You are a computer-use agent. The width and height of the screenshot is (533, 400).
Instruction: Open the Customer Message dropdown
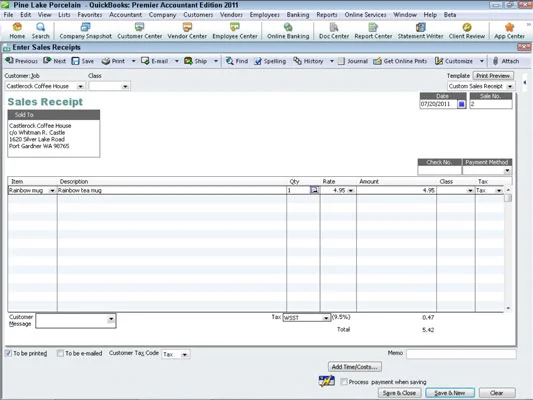[x=111, y=319]
